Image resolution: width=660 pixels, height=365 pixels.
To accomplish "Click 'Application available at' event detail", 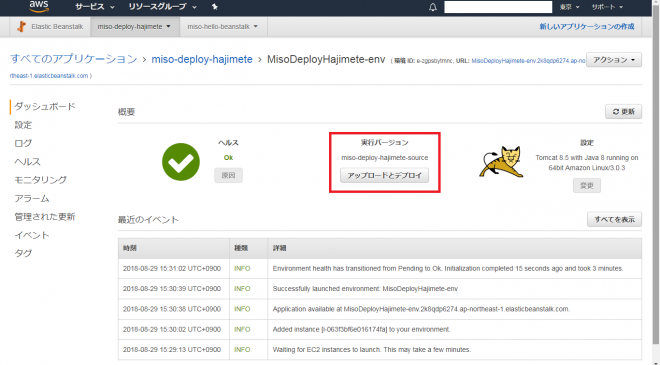I will pos(421,309).
